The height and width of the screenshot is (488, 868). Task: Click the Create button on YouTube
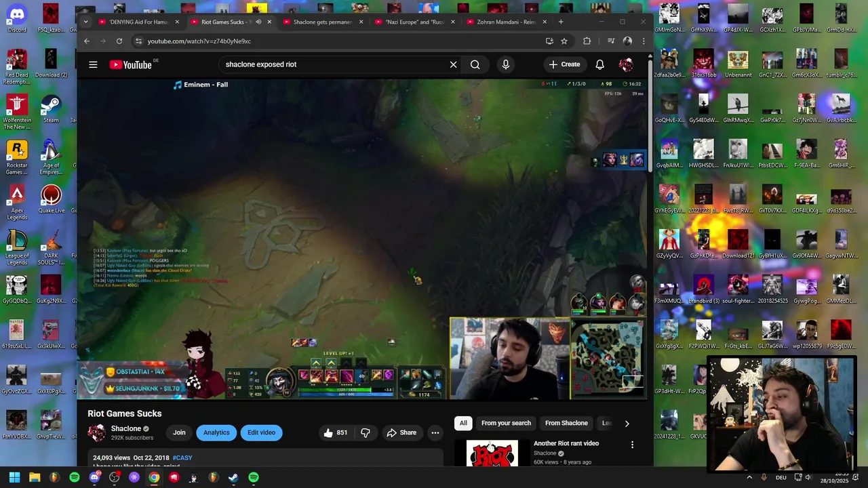point(565,64)
